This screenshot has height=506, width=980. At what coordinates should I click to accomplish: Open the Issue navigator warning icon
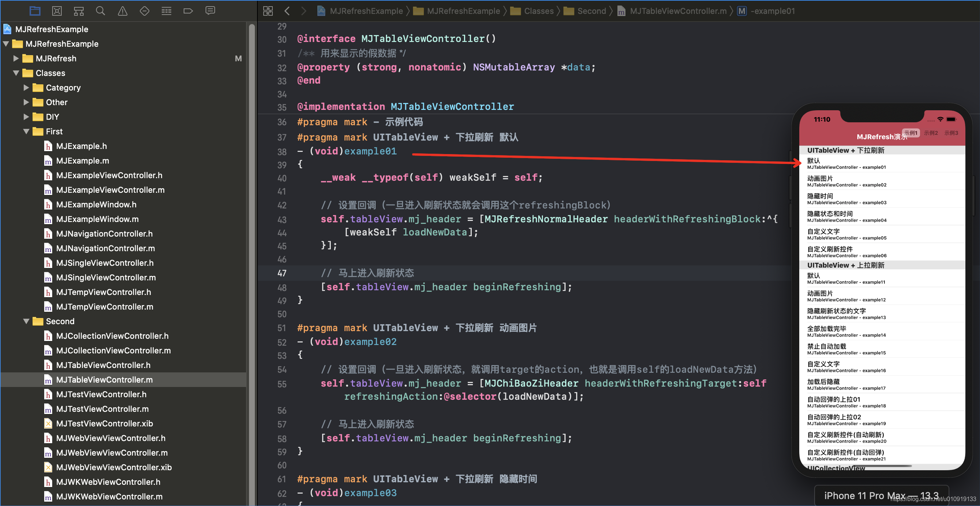coord(123,11)
